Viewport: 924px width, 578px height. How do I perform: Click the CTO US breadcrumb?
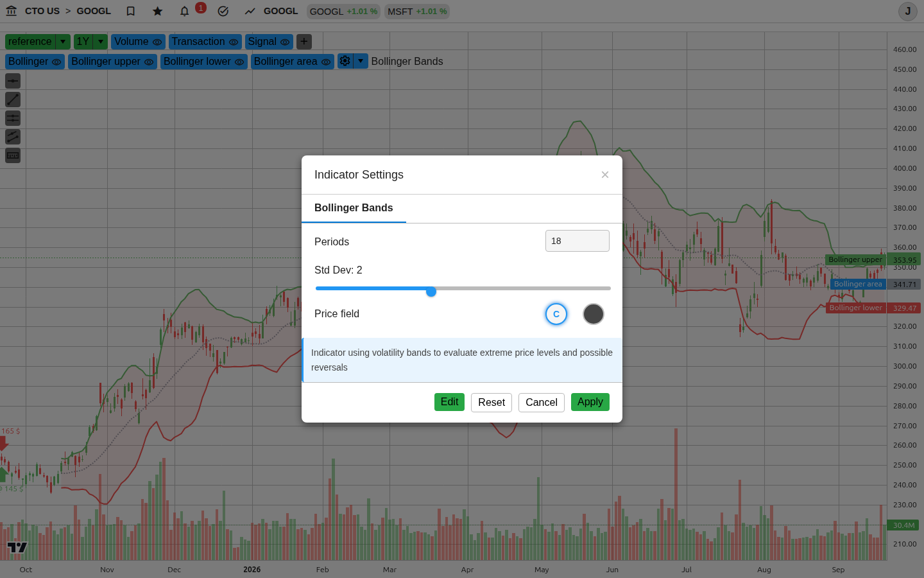tap(42, 11)
